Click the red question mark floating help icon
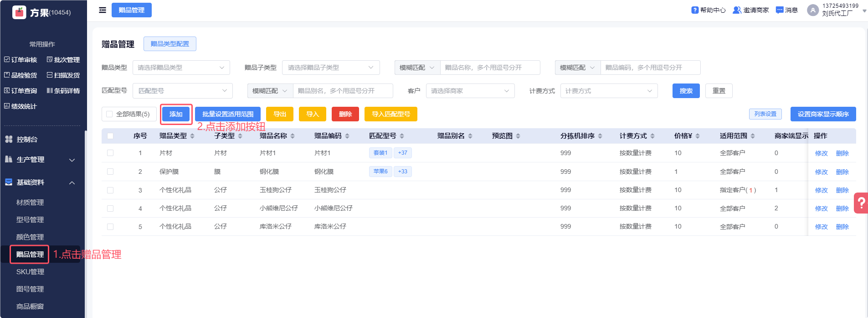The height and width of the screenshot is (318, 868). [x=861, y=203]
